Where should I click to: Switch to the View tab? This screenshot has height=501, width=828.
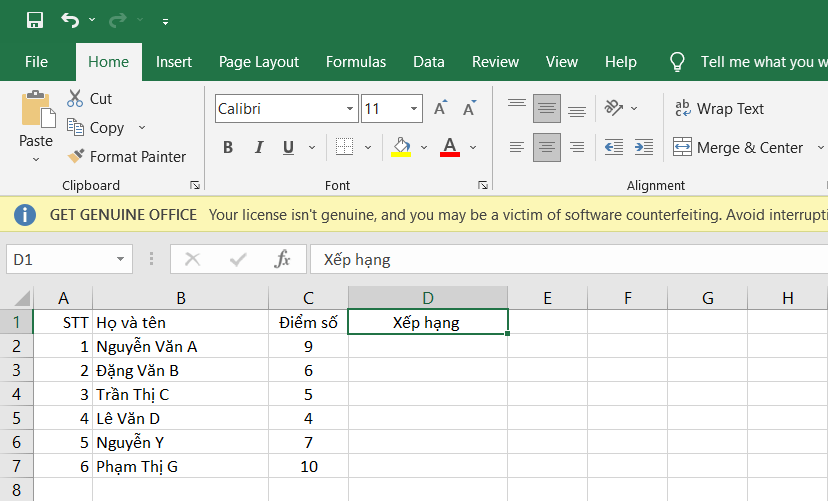(562, 62)
